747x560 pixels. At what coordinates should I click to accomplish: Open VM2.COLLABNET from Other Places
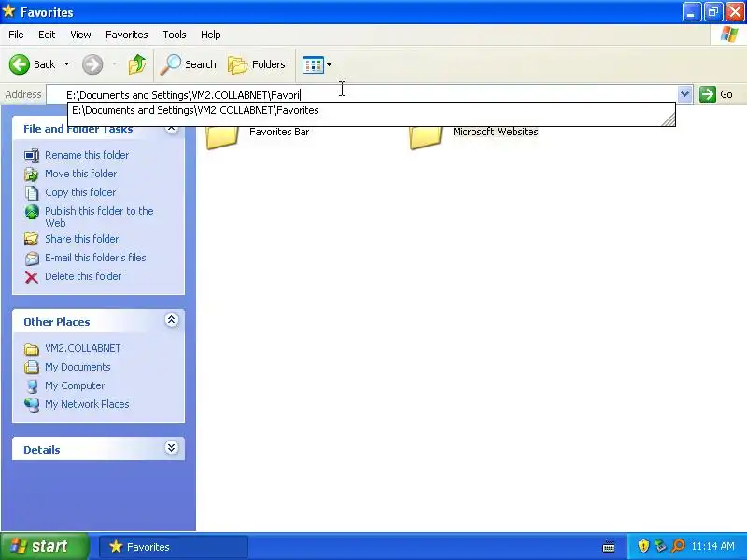(x=82, y=348)
